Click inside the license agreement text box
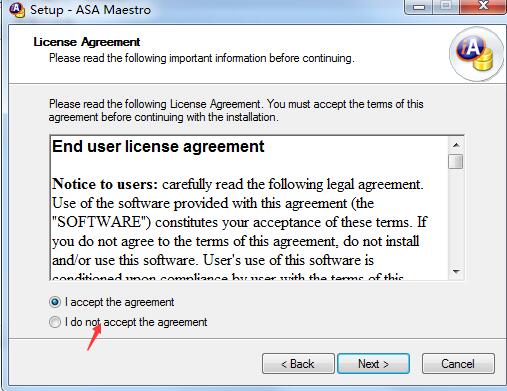 click(250, 208)
